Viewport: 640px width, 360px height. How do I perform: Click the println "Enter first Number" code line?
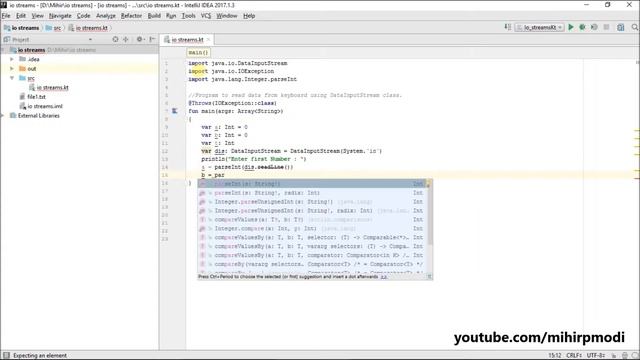coord(253,159)
